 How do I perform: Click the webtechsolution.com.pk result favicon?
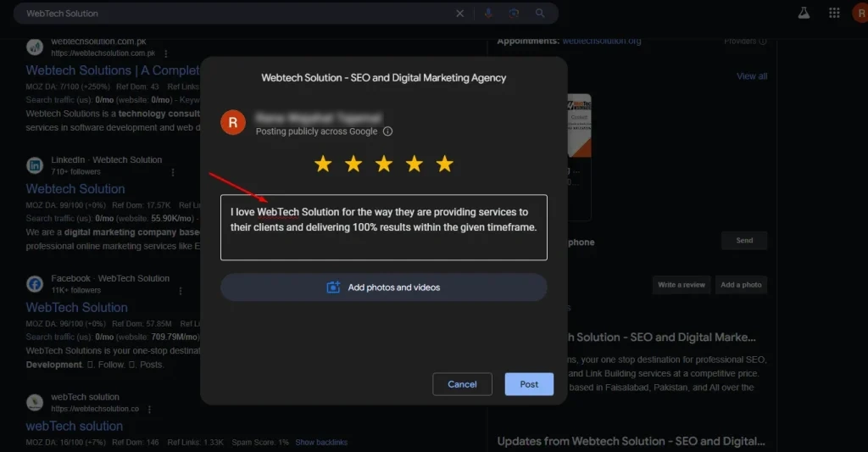pos(35,47)
